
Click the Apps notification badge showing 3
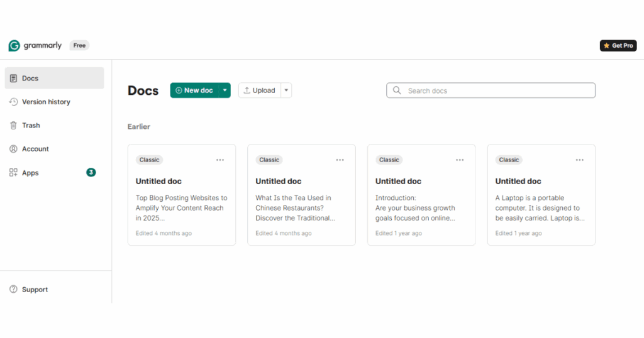91,172
